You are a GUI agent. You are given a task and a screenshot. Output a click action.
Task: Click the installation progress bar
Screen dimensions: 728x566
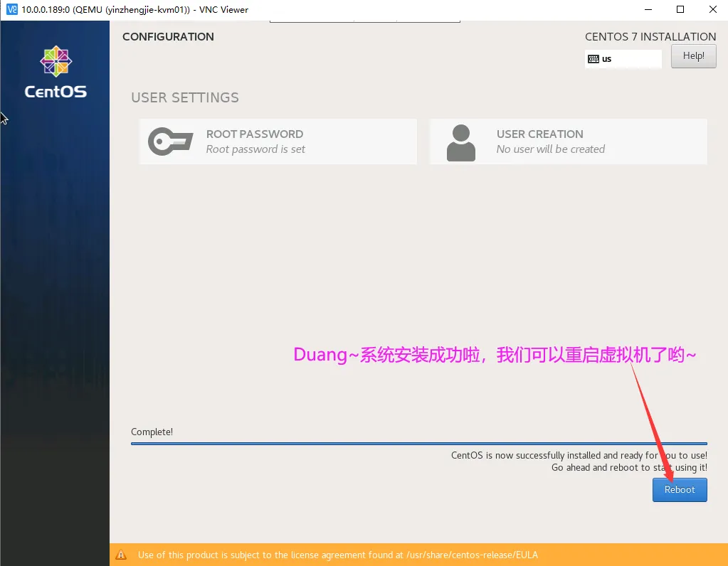click(418, 444)
